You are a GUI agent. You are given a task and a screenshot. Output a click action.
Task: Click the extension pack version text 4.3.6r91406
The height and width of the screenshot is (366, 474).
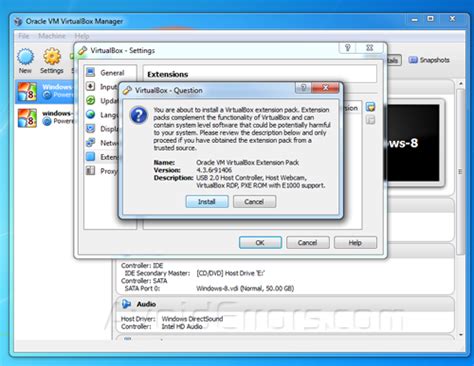pos(214,170)
